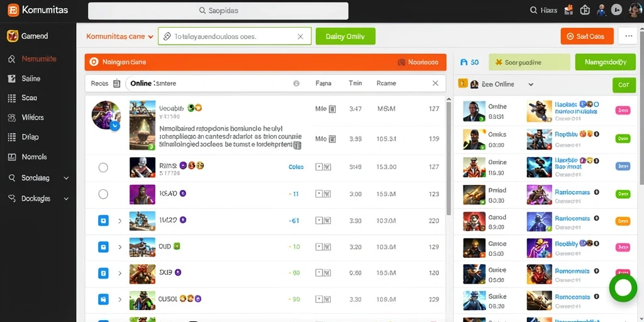Select the Online filter tab
The width and height of the screenshot is (644, 322).
(141, 84)
